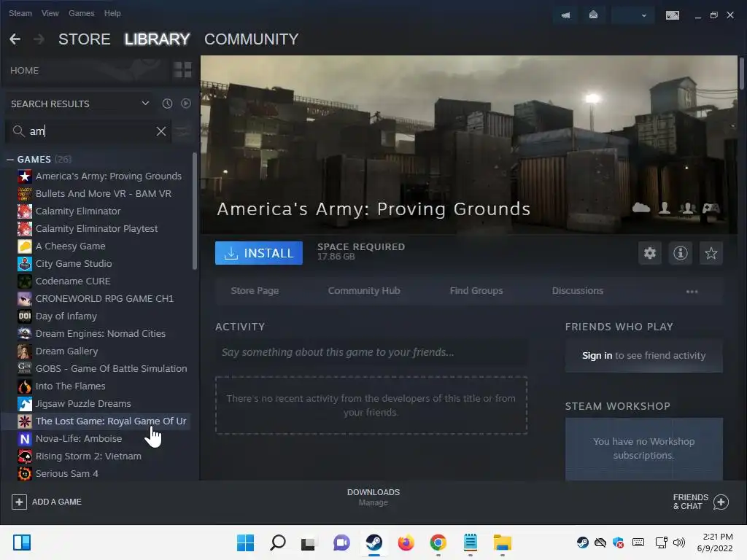The image size is (747, 560).
Task: Open Firefox from the taskbar
Action: (x=406, y=542)
